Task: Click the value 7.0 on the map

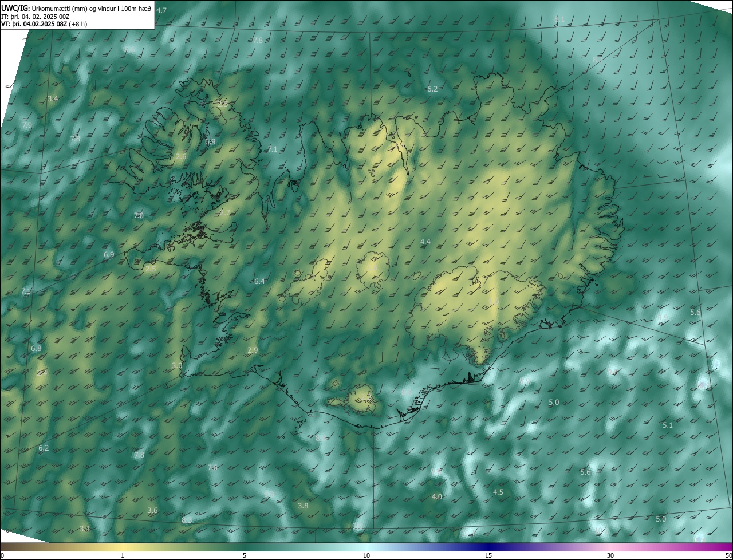Action: pos(139,216)
